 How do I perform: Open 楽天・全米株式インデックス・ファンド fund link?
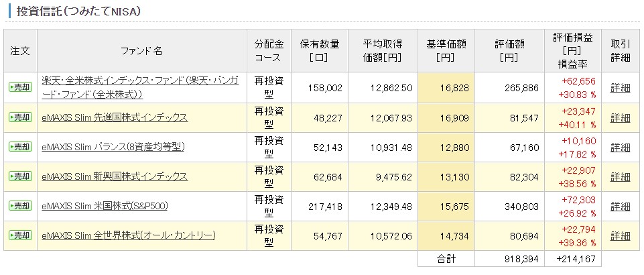point(140,87)
